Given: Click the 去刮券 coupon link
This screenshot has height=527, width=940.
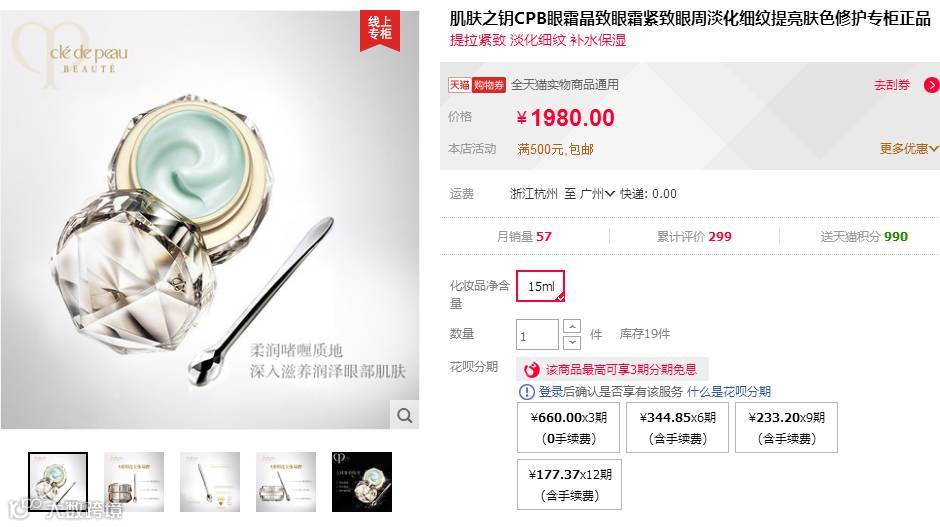Looking at the screenshot, I should (892, 85).
